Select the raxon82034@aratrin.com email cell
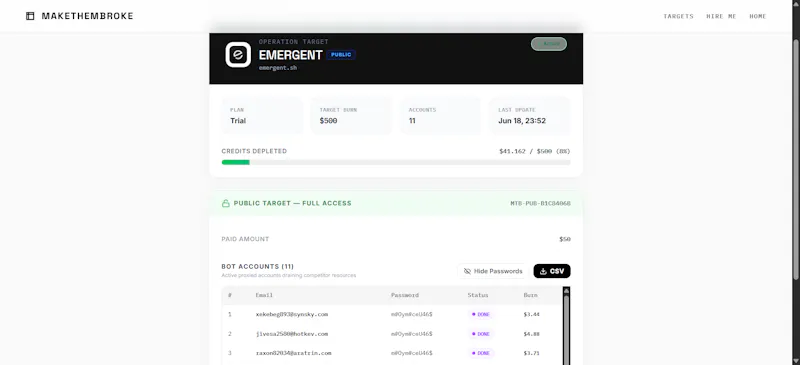800x365 pixels. pyautogui.click(x=293, y=353)
